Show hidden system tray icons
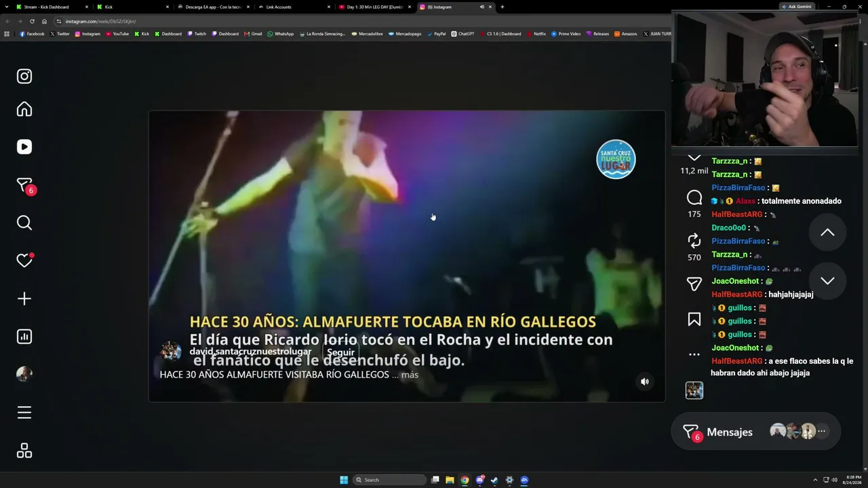Image resolution: width=868 pixels, height=488 pixels. click(815, 480)
